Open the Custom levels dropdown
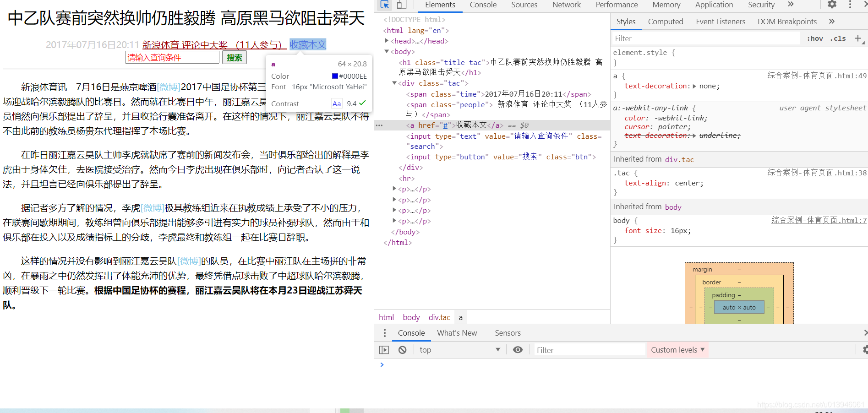The width and height of the screenshot is (868, 413). pos(677,350)
